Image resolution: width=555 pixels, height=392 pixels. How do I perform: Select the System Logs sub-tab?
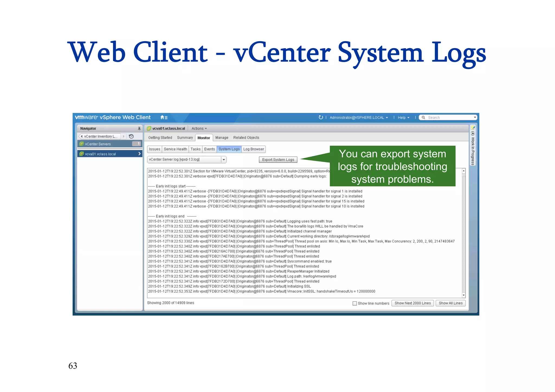tap(229, 149)
